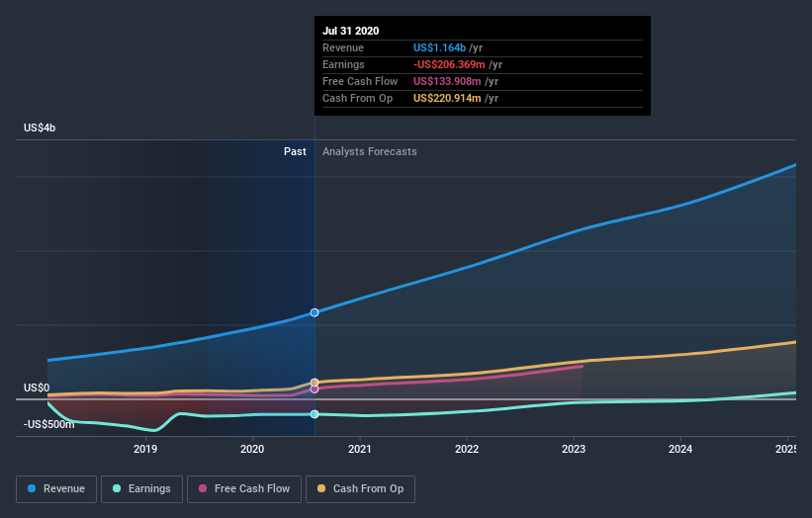
Task: Toggle the Cash From Op legend button
Action: click(x=360, y=489)
